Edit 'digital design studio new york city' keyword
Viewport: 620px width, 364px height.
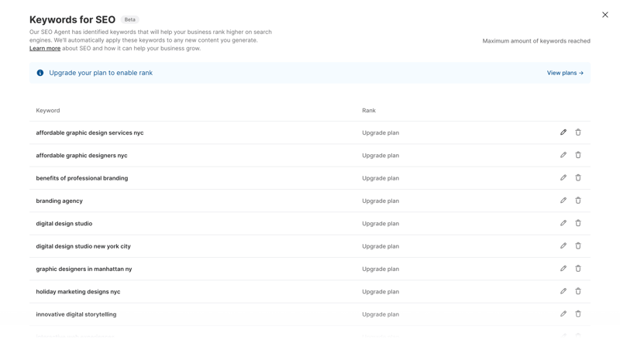click(x=563, y=246)
